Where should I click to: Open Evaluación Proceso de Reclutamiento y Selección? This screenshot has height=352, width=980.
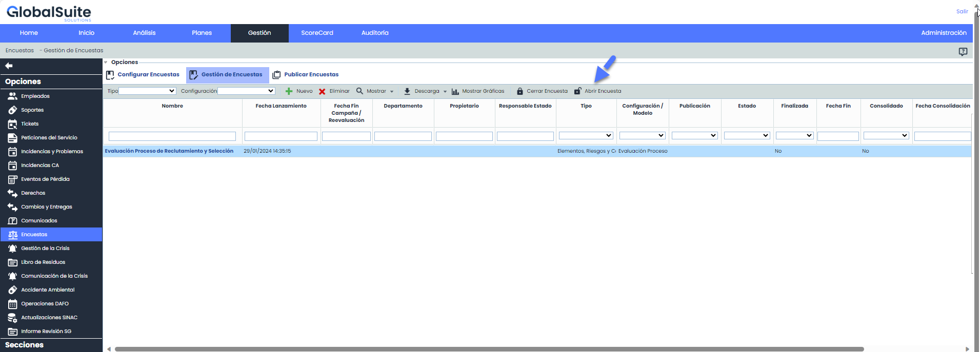[169, 151]
